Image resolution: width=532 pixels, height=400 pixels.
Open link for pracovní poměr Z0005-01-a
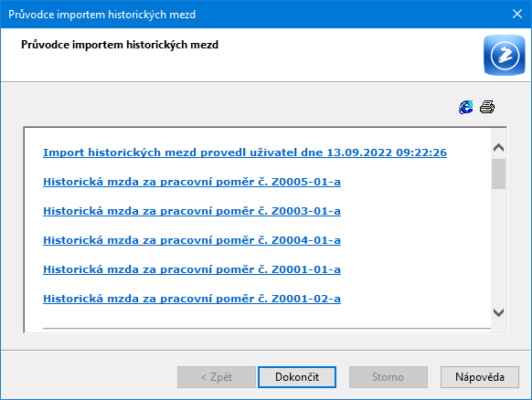(192, 182)
